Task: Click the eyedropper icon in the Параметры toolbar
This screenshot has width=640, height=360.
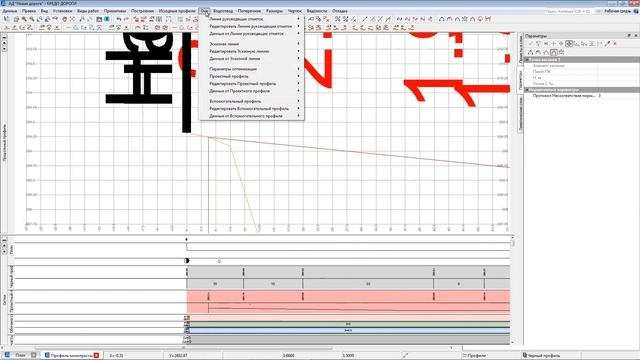Action: tap(607, 44)
